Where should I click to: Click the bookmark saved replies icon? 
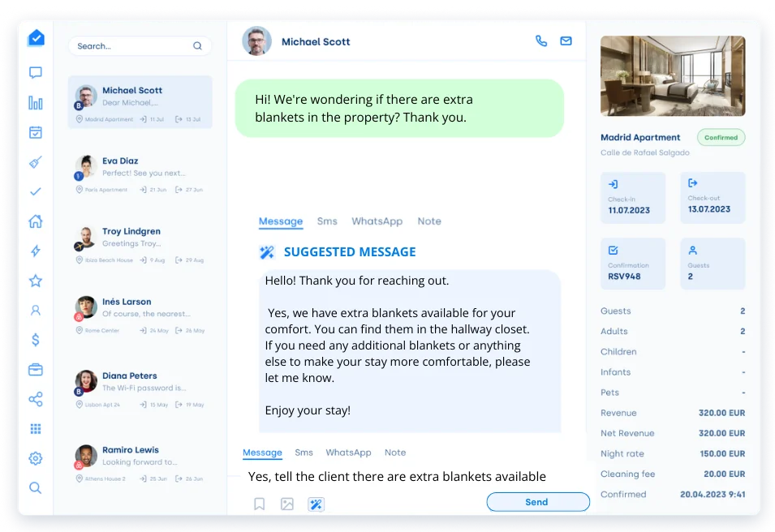pyautogui.click(x=260, y=504)
